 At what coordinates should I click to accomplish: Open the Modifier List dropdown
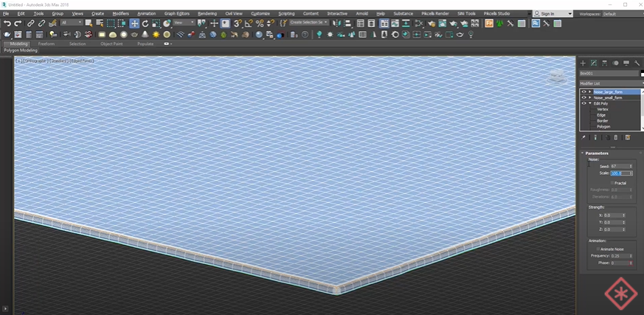click(x=609, y=83)
